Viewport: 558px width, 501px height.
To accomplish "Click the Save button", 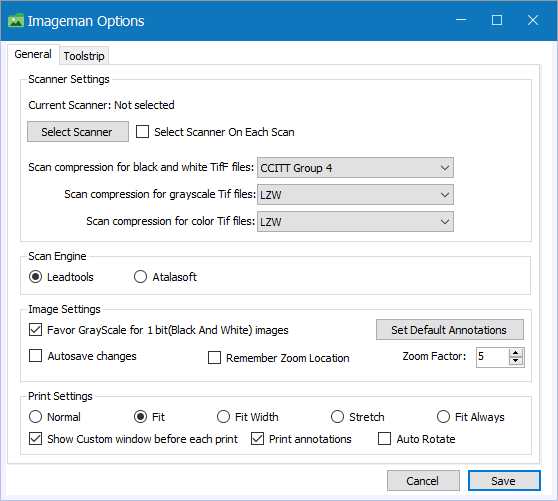I will coord(504,481).
